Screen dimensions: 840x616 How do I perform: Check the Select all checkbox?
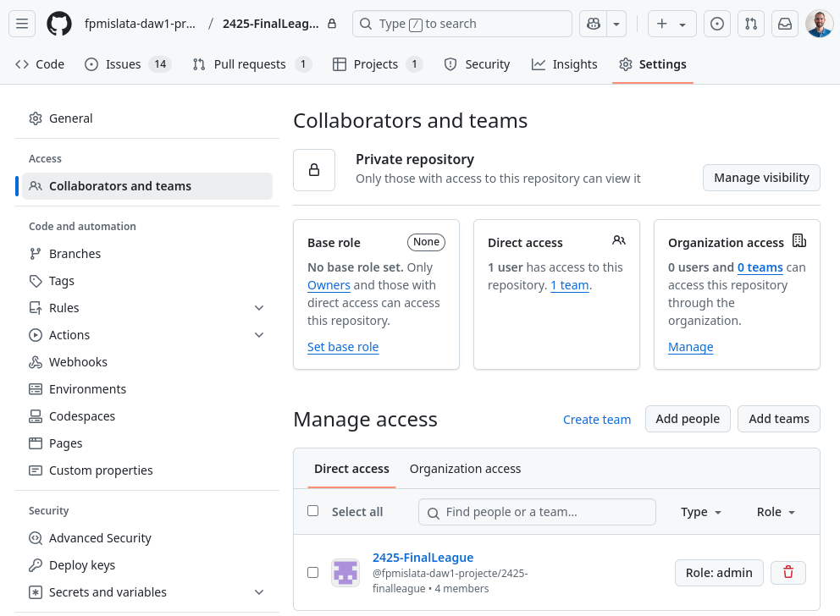tap(312, 510)
